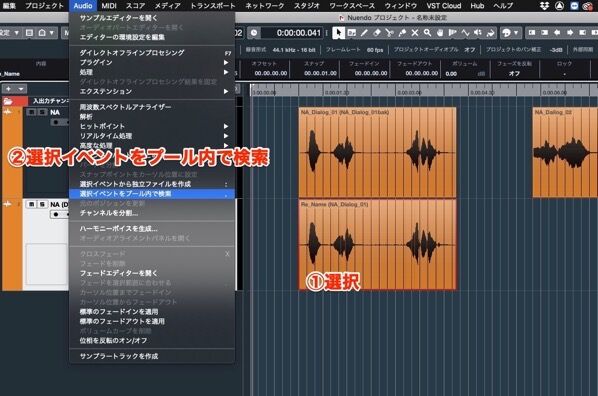Screen dimensions: 598x396
Task: Choose ハーモニーボイスを生成... menu item
Action: click(152, 229)
